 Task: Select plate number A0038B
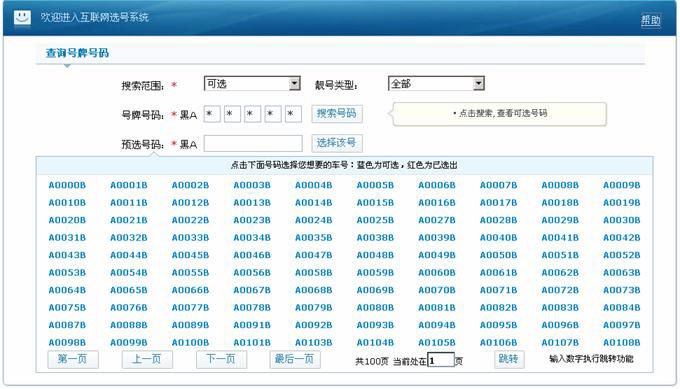[x=375, y=238]
